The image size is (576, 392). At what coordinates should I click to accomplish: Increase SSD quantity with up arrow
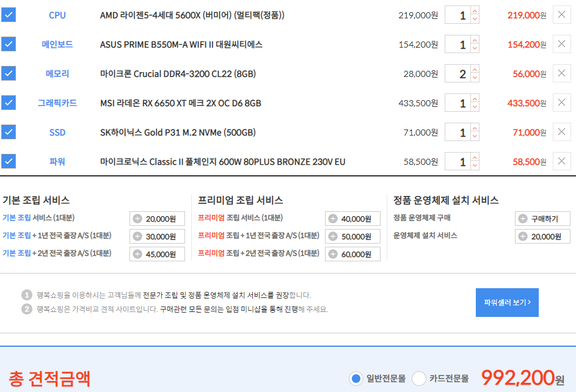(475, 128)
